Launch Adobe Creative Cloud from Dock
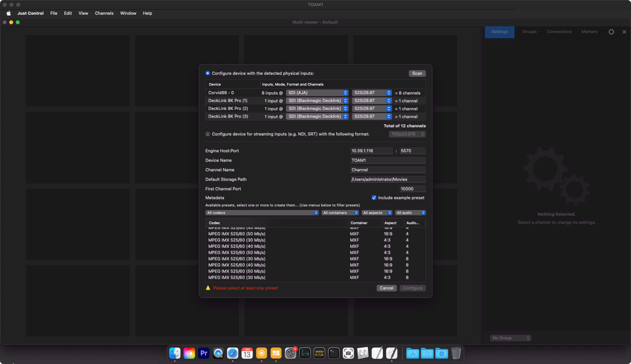 pos(189,353)
